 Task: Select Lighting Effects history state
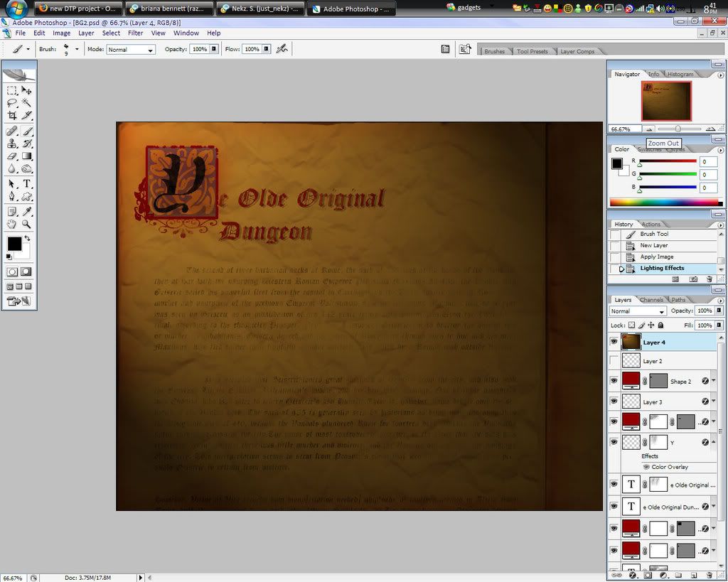[x=662, y=268]
